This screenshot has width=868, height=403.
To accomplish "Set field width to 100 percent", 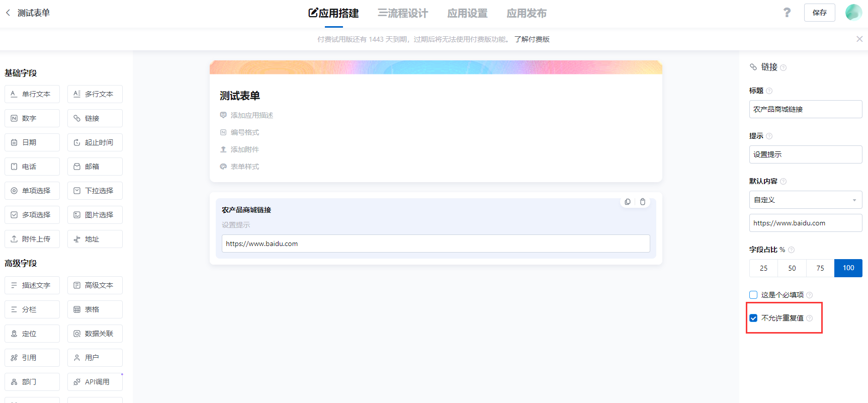I will (848, 268).
